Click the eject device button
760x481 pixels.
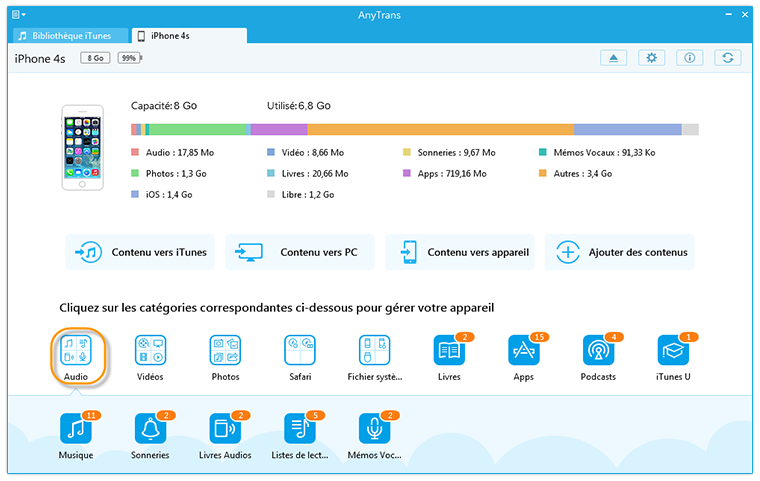coord(614,58)
